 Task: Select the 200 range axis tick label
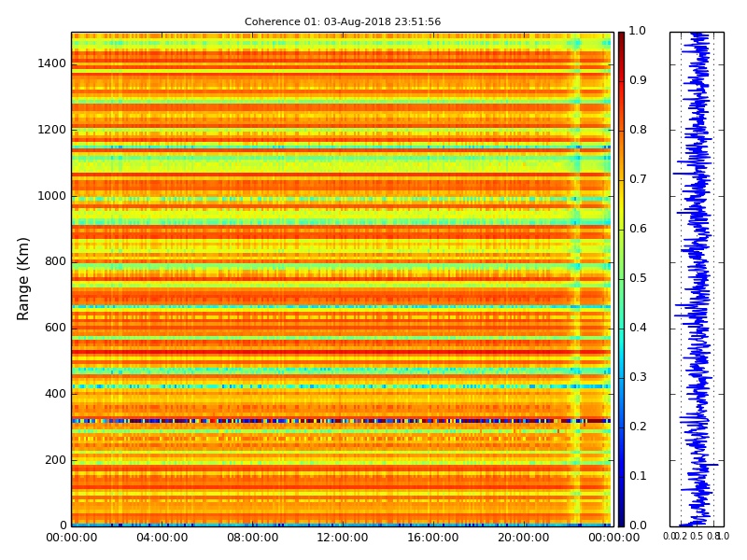click(x=55, y=460)
